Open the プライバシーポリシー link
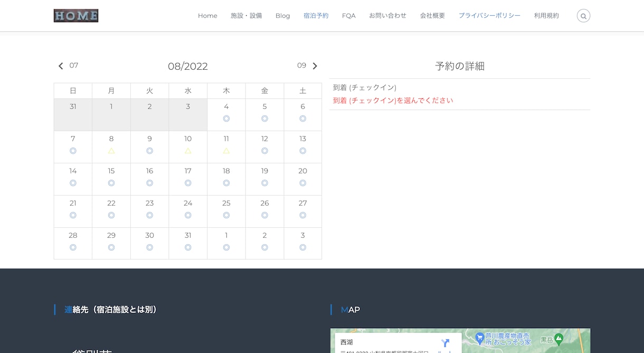 click(490, 16)
